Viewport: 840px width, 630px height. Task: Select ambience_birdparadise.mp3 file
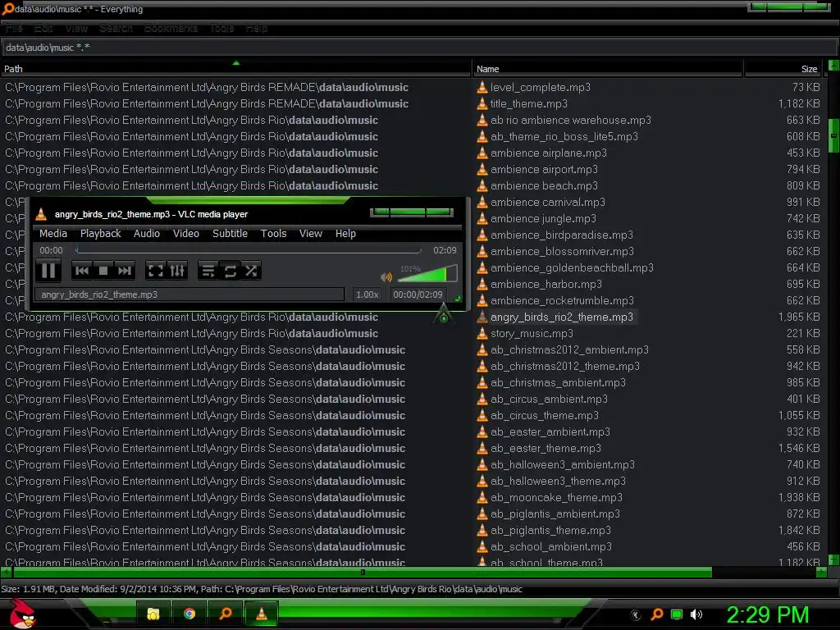coord(561,235)
